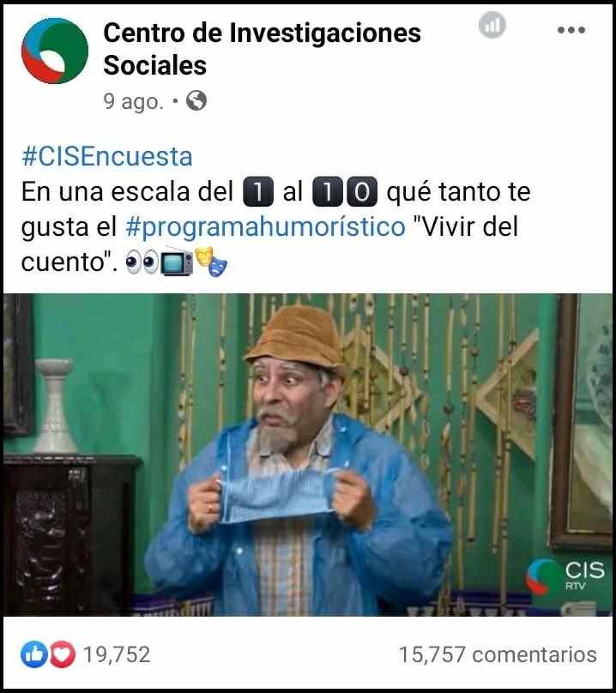Viewport: 616px width, 693px height.
Task: Click the red heart love reaction icon
Action: click(x=63, y=654)
